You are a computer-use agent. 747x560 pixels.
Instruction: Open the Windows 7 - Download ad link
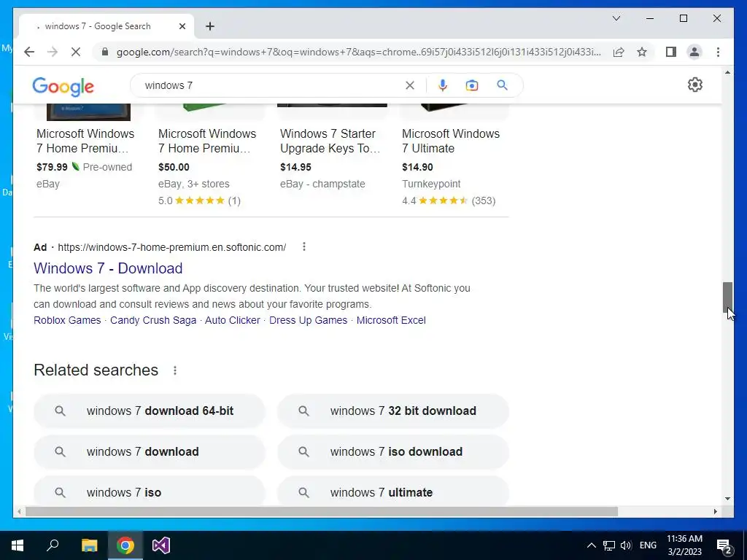(x=108, y=268)
